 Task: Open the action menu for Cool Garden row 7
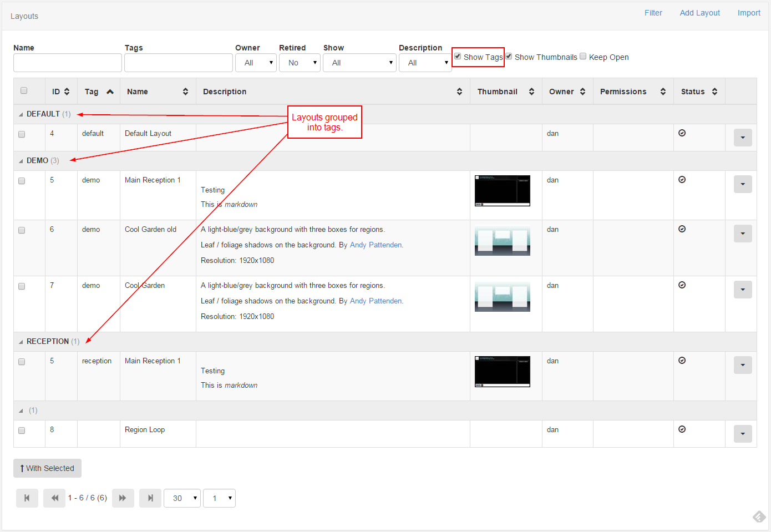click(743, 290)
